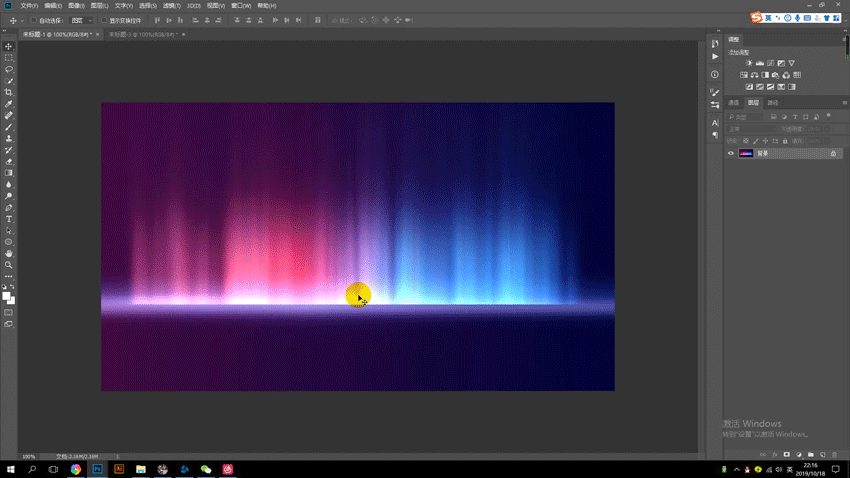
Task: Open the Adjustments panel menu
Action: [845, 39]
